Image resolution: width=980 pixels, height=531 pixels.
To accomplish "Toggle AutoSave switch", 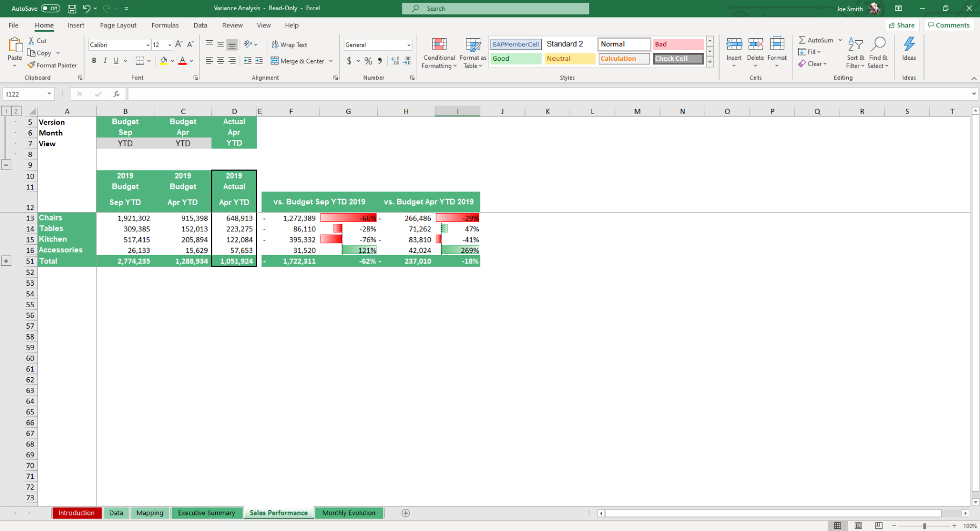I will [50, 8].
